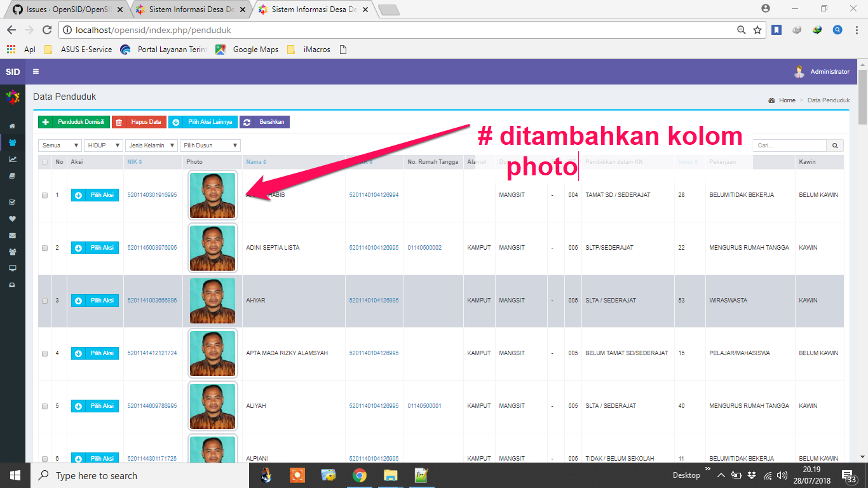868x488 pixels.
Task: Select the highlighted Penduduk people icon in sidebar
Action: coord(11,143)
